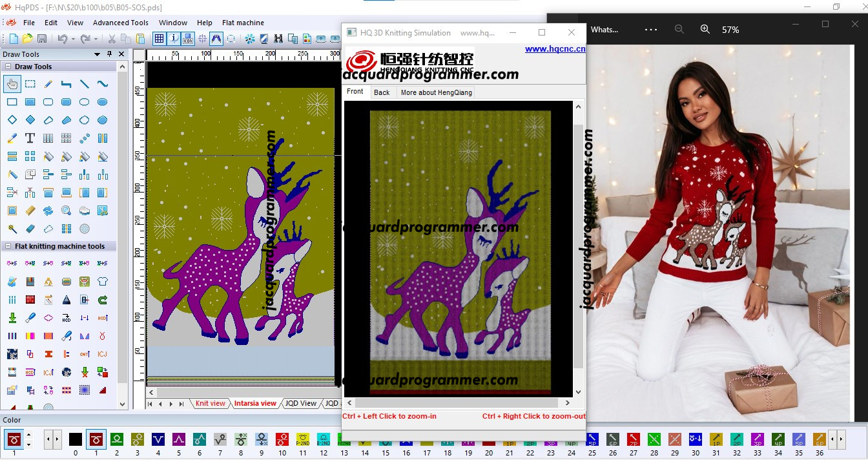The image size is (868, 460).
Task: Click the green U-turn arrow tool
Action: 103,299
